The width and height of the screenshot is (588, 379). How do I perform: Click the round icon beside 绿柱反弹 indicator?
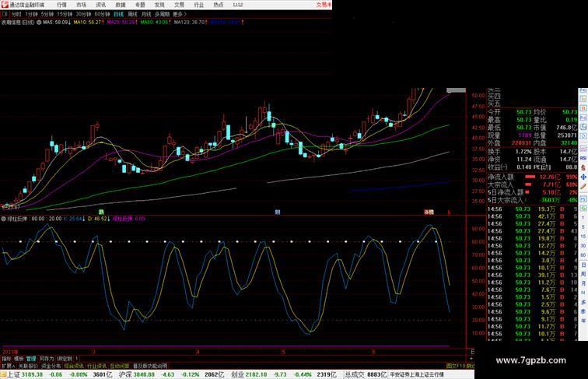pyautogui.click(x=4, y=219)
